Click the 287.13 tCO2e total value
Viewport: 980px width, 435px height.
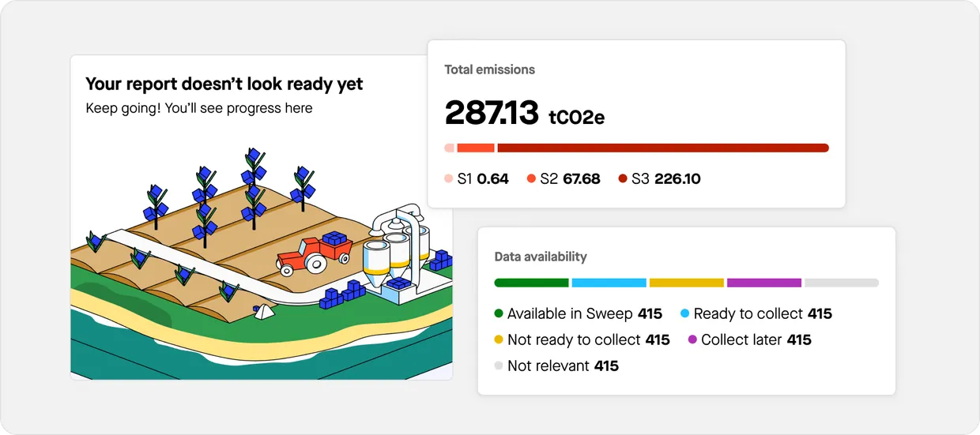tap(524, 114)
